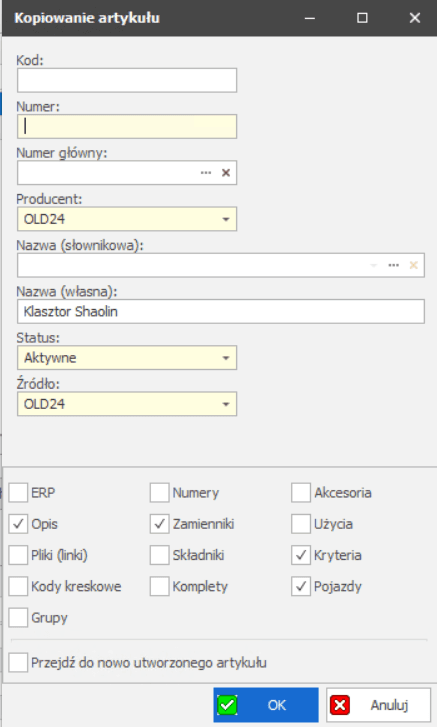Screen dimensions: 437x727
Task: Untick the Kryteria checkbox
Action: pyautogui.click(x=301, y=555)
